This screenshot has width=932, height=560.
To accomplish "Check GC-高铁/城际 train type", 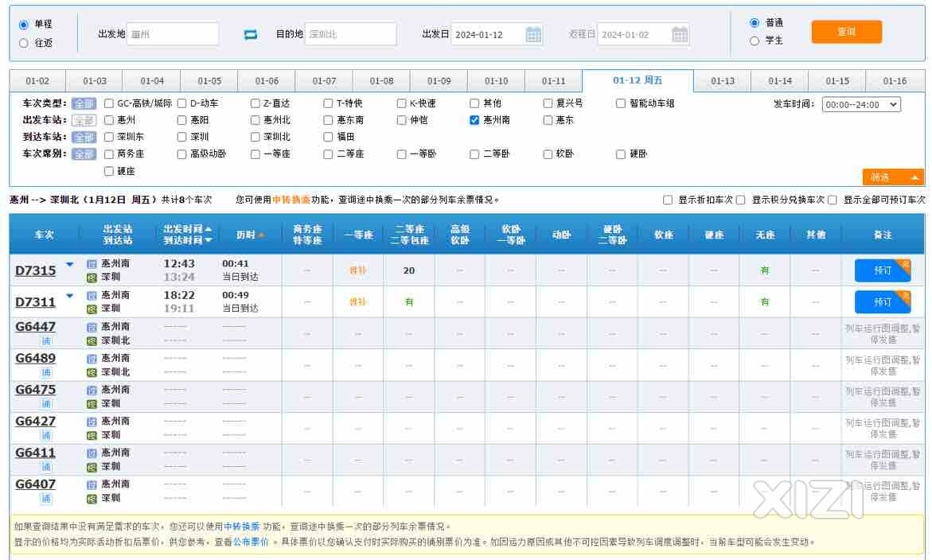I will 109,103.
